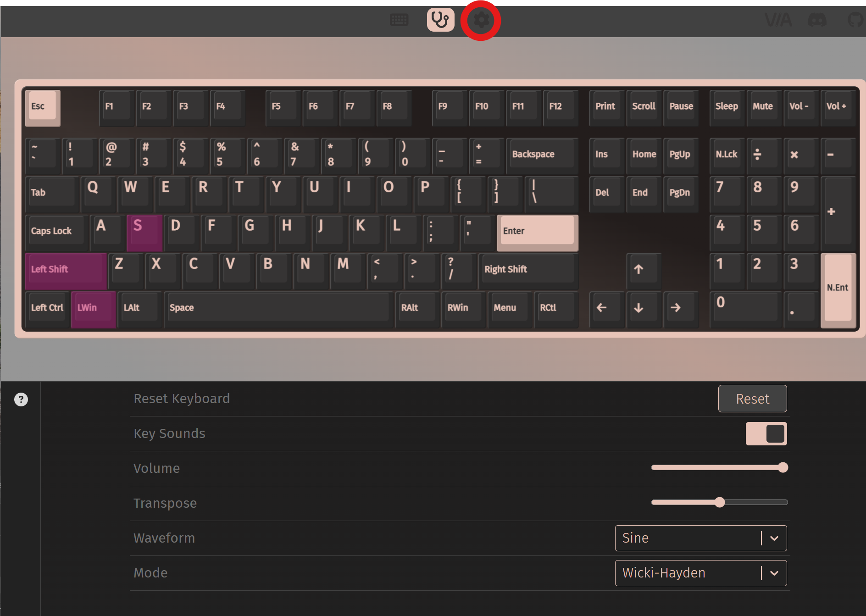Adjust the Transpose slider

(x=719, y=502)
